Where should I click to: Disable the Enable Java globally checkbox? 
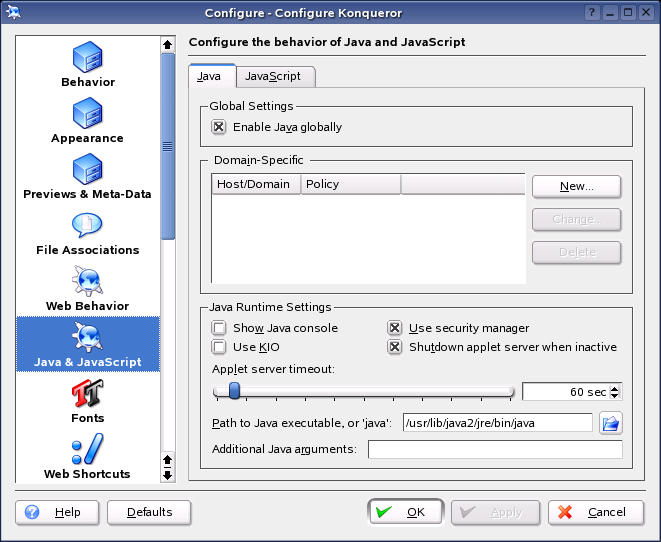point(219,127)
